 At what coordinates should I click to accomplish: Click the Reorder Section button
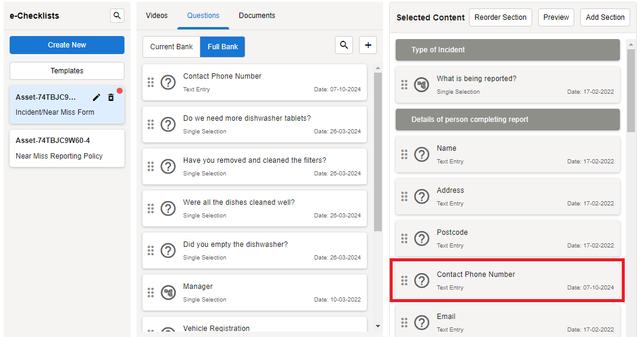500,17
